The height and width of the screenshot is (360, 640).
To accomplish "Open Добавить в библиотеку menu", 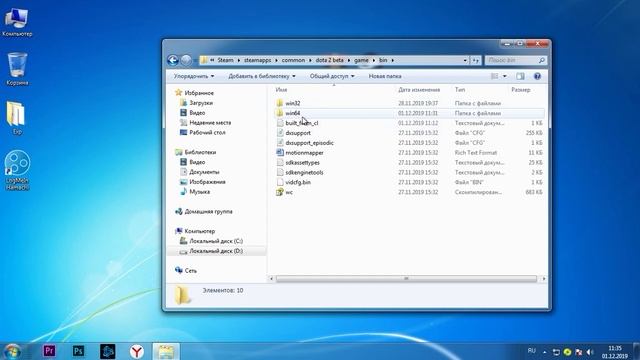I will click(262, 76).
